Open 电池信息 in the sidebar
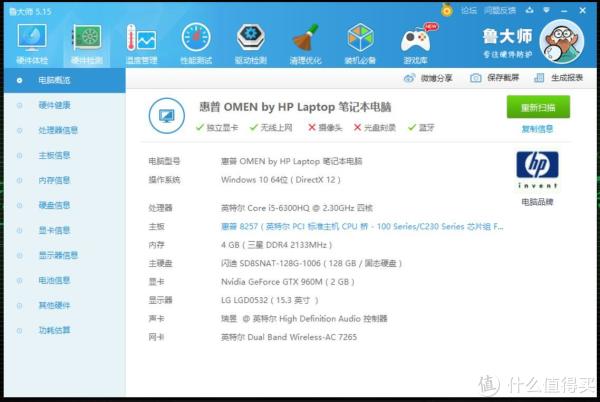 (65, 280)
